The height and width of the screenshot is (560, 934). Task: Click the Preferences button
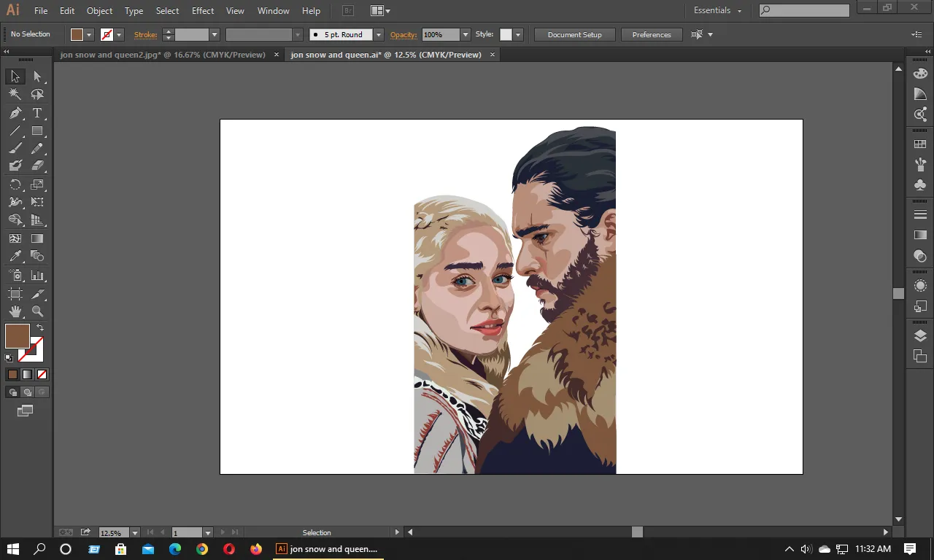click(652, 34)
